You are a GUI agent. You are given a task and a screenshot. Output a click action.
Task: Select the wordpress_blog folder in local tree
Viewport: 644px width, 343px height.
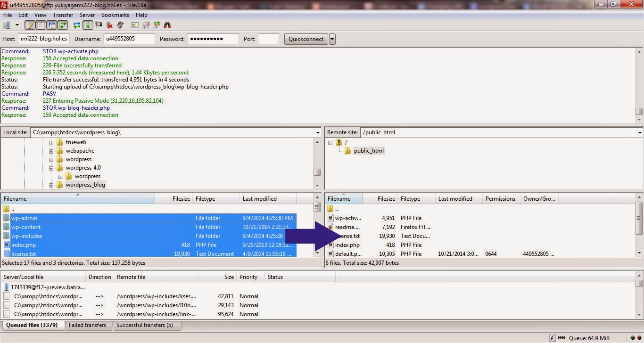coord(85,185)
